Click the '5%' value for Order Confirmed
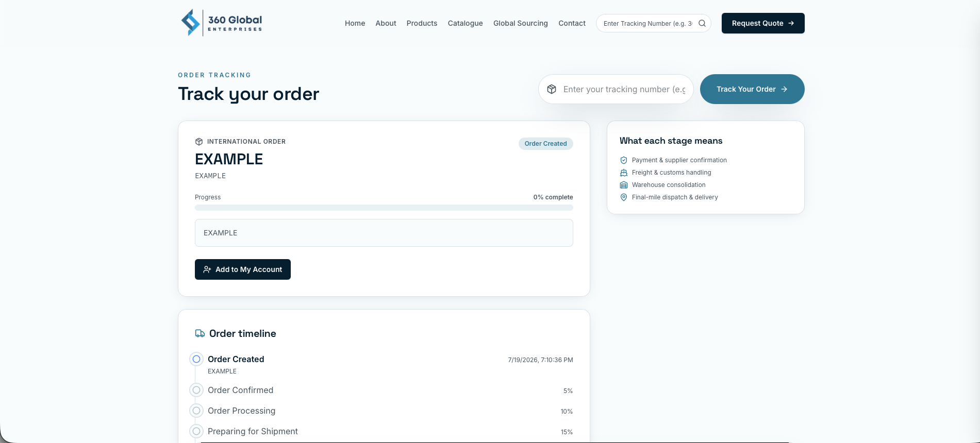 click(568, 391)
